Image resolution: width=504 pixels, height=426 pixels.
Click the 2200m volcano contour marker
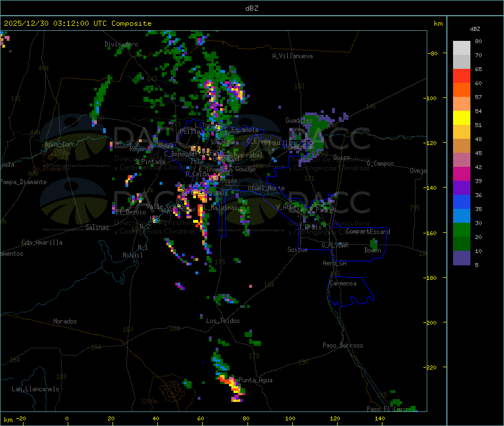pos(149,401)
